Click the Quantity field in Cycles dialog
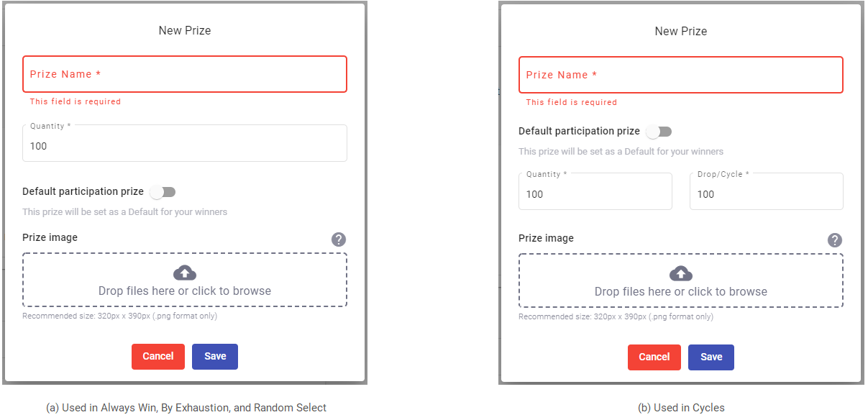This screenshot has width=868, height=420. point(595,191)
